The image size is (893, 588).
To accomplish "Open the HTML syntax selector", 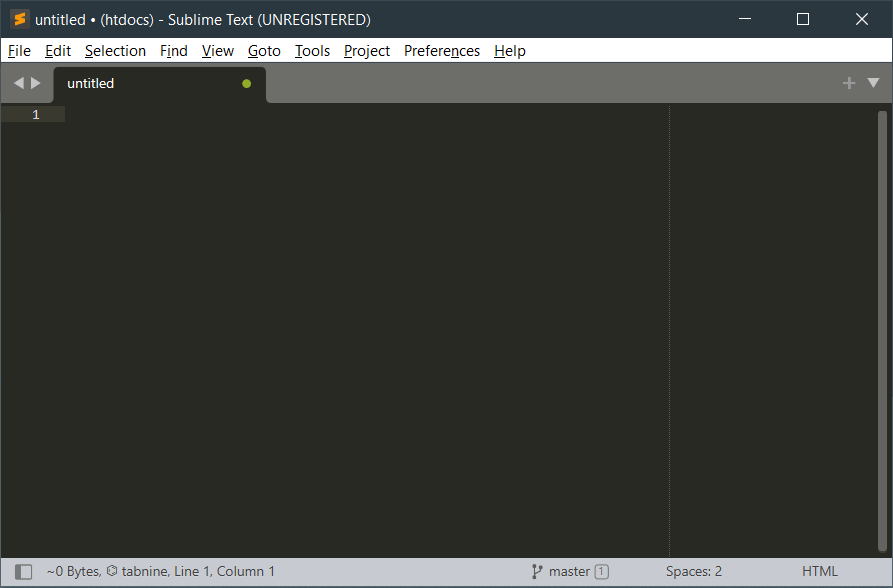I will (820, 571).
